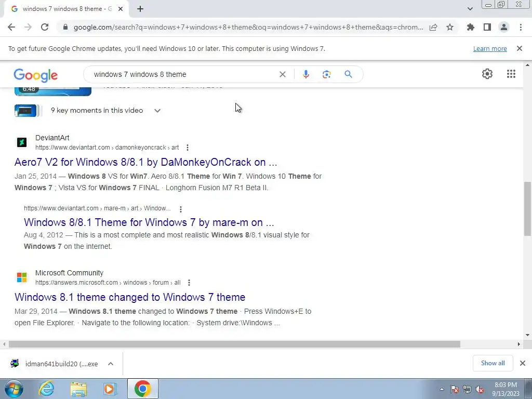Go to the Google logo homepage
This screenshot has width=532, height=399.
pos(36,75)
